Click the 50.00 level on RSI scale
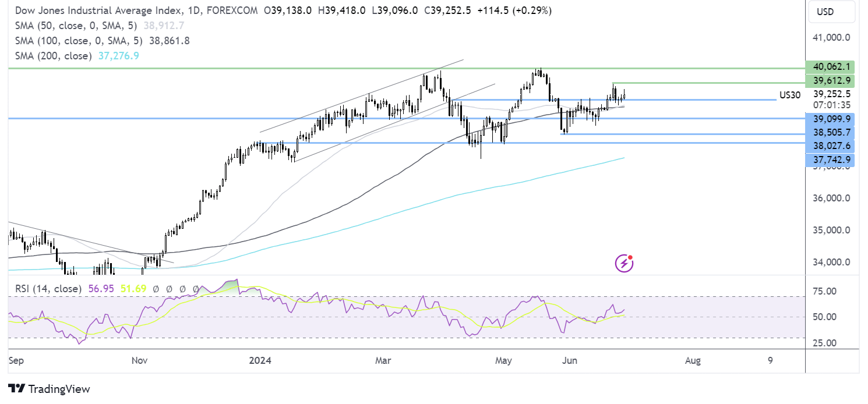 coord(827,317)
